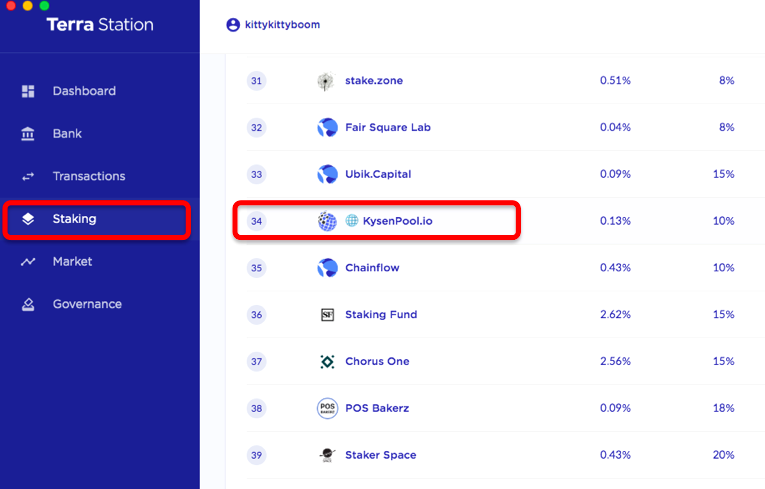Screen dimensions: 765x489
Task: Click the 15% commission for Ubik.Capital
Action: (x=724, y=174)
